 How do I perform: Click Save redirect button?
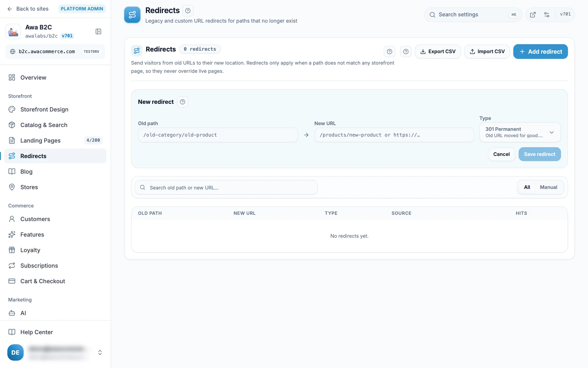coord(540,154)
